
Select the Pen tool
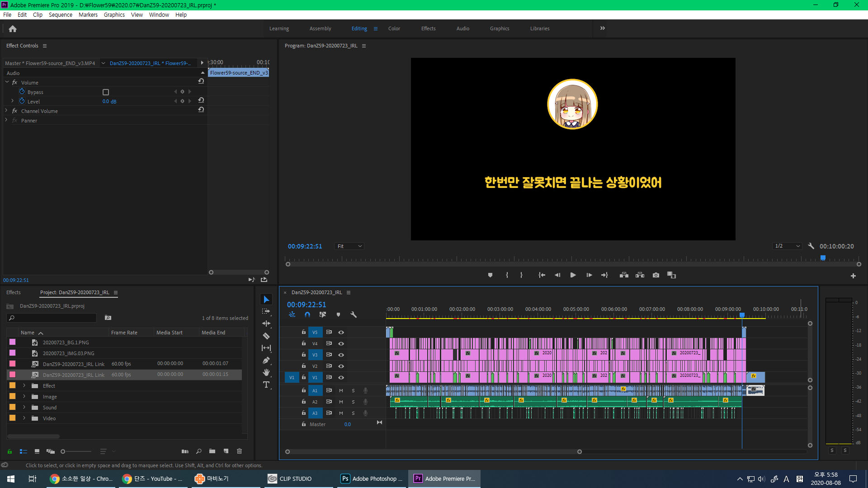(x=266, y=360)
